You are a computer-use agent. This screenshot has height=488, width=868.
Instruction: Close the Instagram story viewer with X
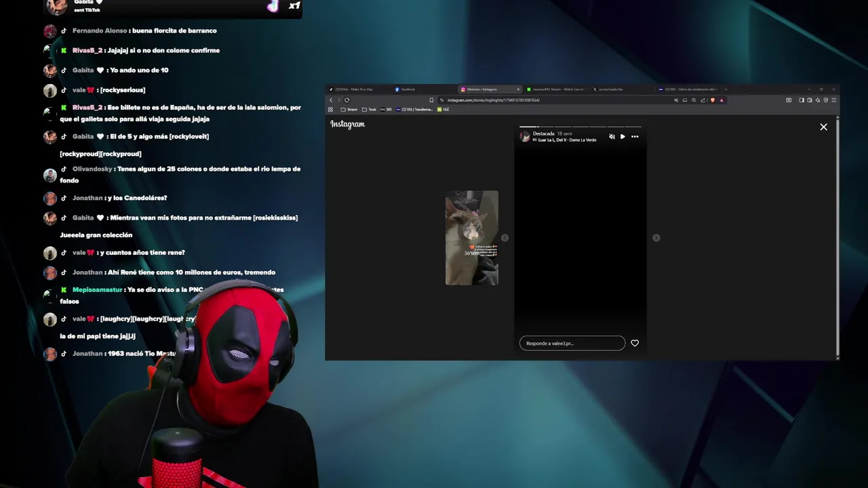[x=823, y=127]
